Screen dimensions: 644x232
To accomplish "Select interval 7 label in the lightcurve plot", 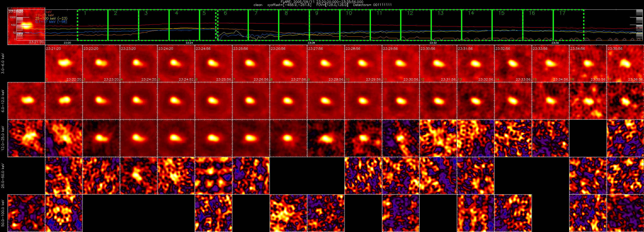I will 256,13.
